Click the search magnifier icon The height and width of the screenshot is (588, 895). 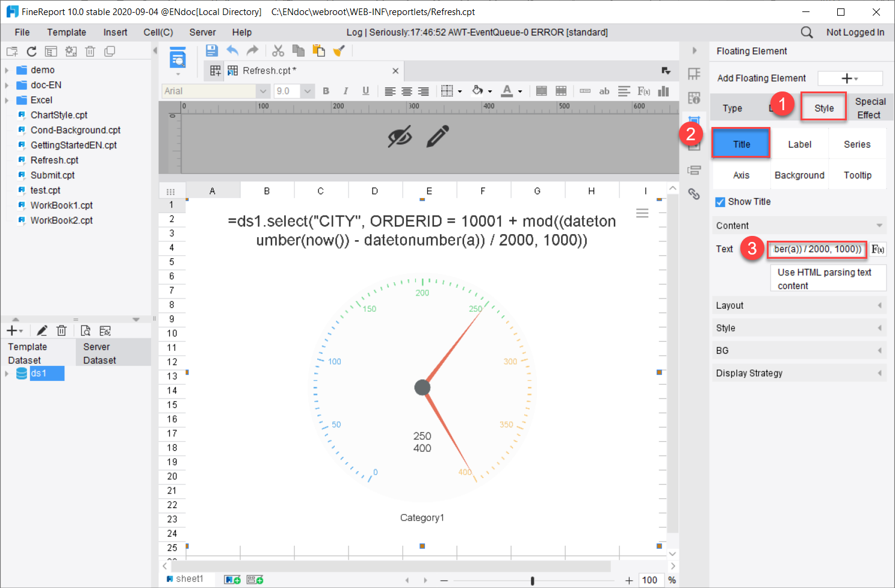(807, 32)
